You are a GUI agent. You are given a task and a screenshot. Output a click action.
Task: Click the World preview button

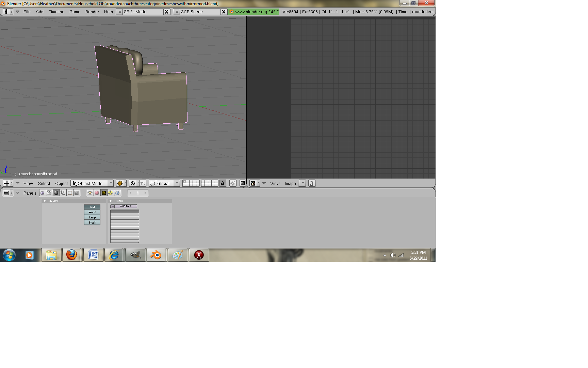tap(92, 212)
